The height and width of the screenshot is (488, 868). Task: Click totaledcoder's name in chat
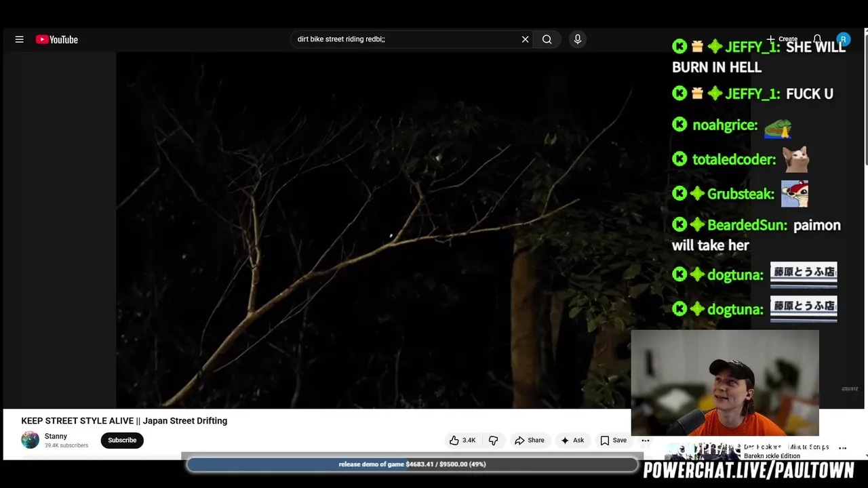[x=734, y=160]
